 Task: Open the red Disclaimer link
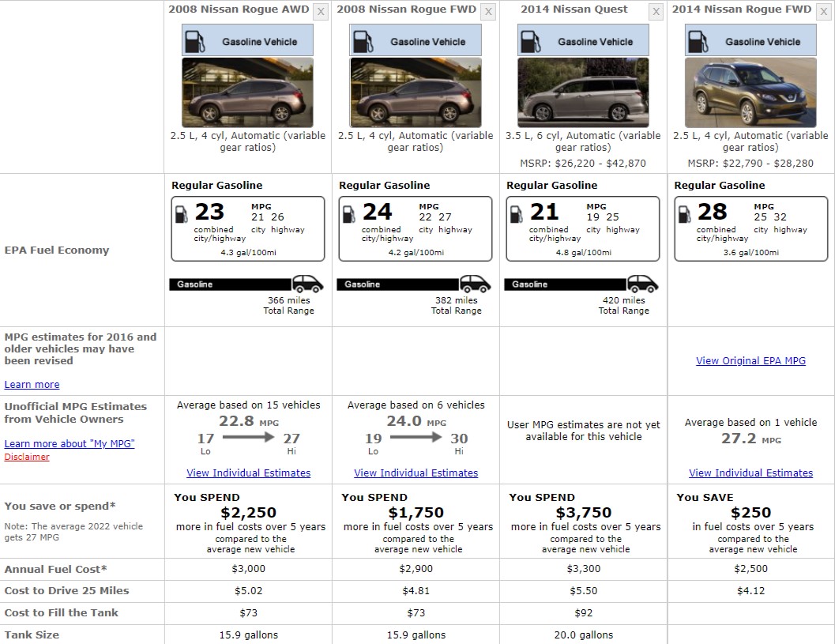pyautogui.click(x=27, y=457)
